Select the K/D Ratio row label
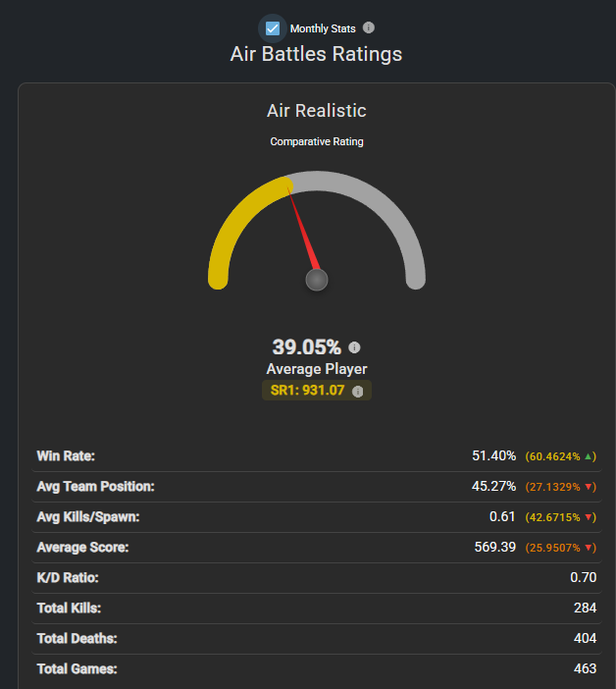Image resolution: width=616 pixels, height=689 pixels. [68, 577]
